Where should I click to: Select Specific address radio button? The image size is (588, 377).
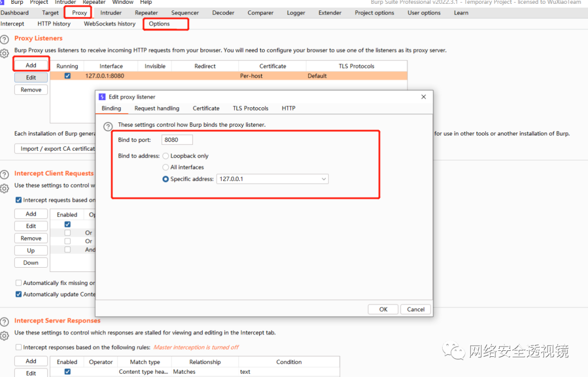pyautogui.click(x=166, y=179)
